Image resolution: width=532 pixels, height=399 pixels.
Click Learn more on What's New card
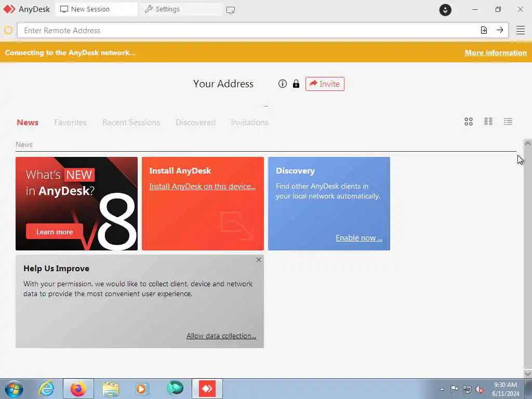coord(54,232)
